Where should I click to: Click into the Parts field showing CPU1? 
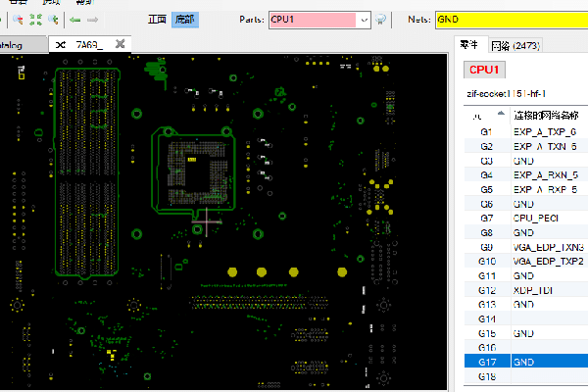point(313,20)
